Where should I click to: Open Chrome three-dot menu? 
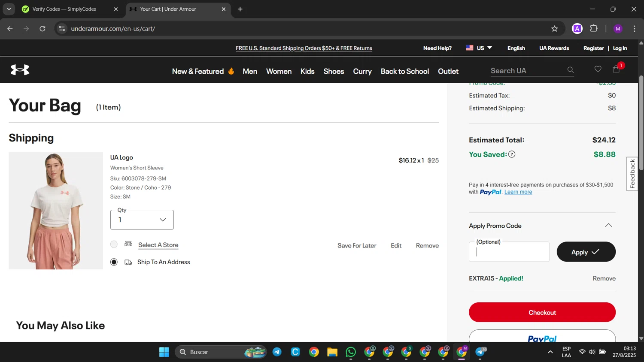pos(634,29)
